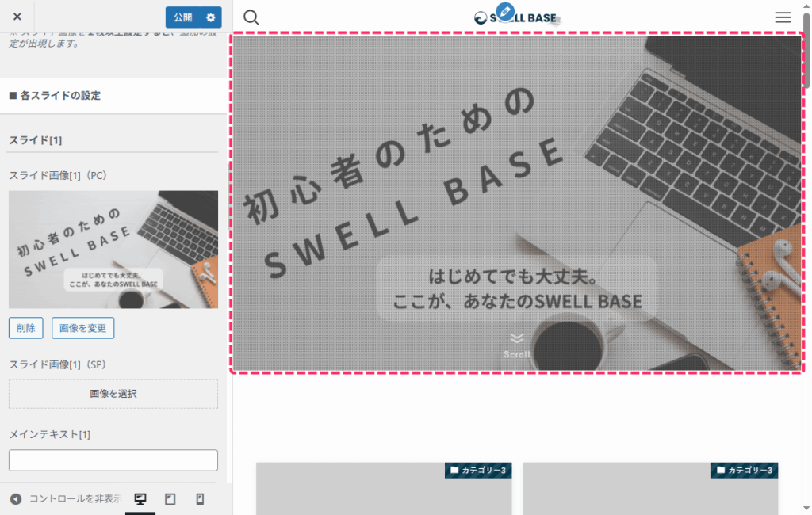Click the コントロールを非表示 label text

pyautogui.click(x=75, y=499)
